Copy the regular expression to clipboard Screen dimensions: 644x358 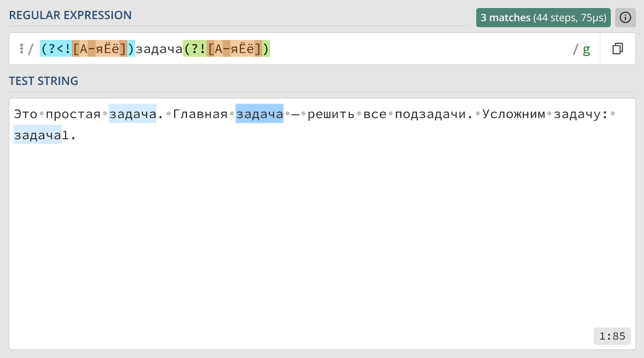tap(617, 49)
